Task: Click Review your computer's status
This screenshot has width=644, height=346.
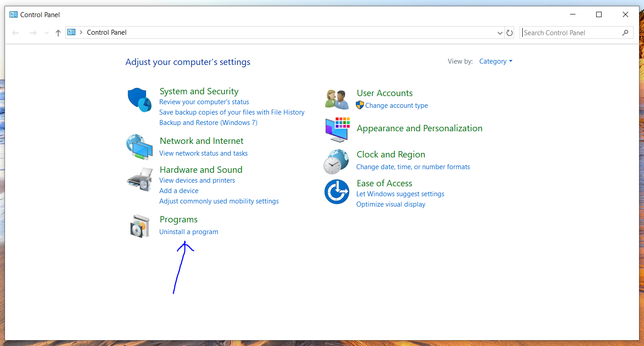Action: pyautogui.click(x=204, y=102)
